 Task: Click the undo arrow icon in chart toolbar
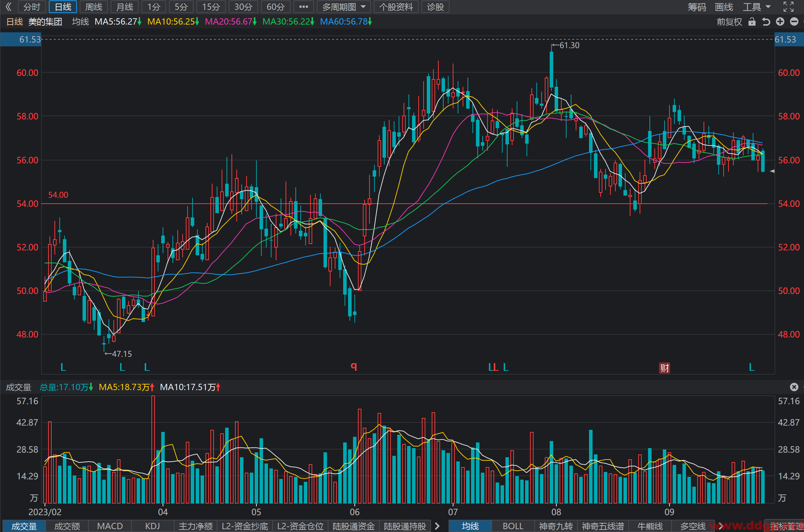766,22
